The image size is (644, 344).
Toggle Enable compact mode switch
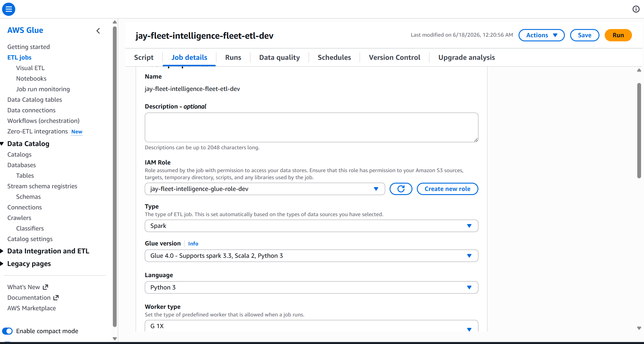(x=7, y=331)
